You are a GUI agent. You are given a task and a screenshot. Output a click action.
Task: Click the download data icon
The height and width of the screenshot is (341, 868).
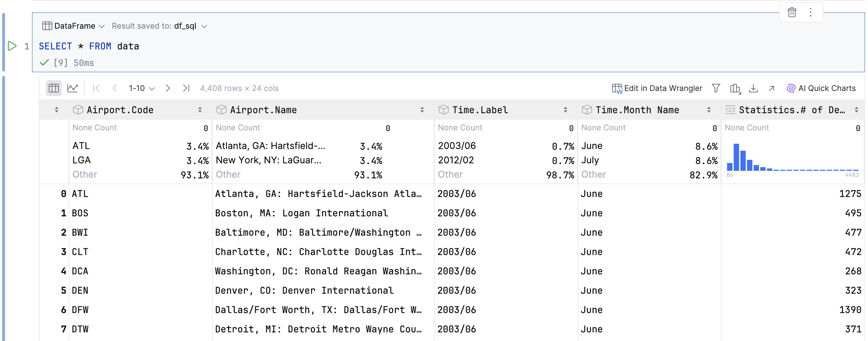coord(754,88)
